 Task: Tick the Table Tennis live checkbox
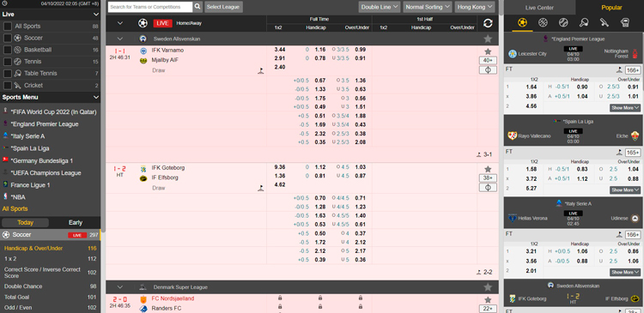pyautogui.click(x=8, y=74)
